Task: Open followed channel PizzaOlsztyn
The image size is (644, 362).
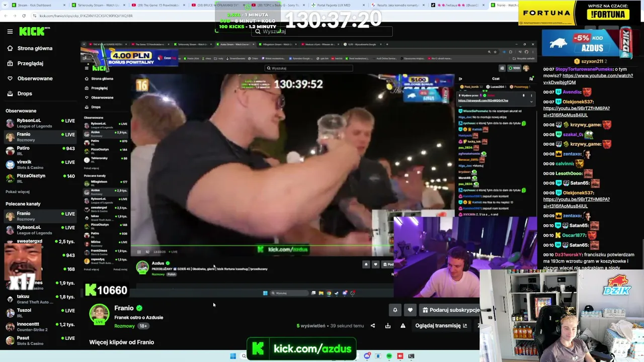Action: 40,178
